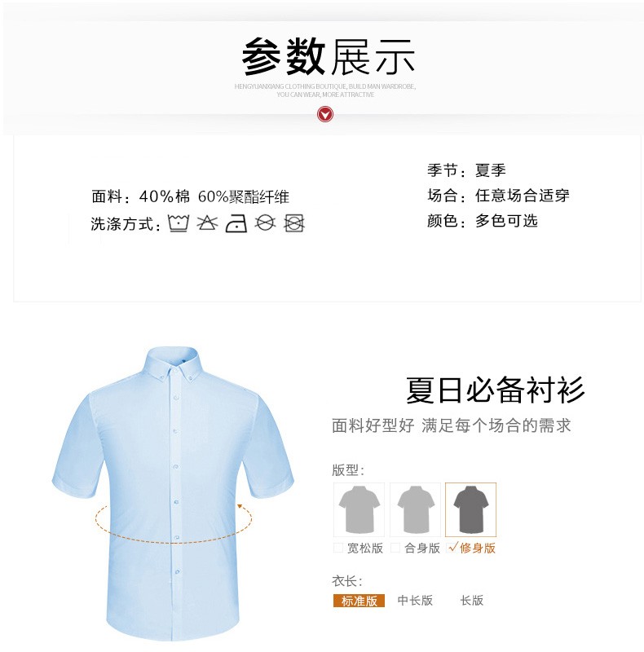This screenshot has width=644, height=652.
Task: Select the dark 修身版 slim fit shirt thumbnail
Action: pos(470,509)
